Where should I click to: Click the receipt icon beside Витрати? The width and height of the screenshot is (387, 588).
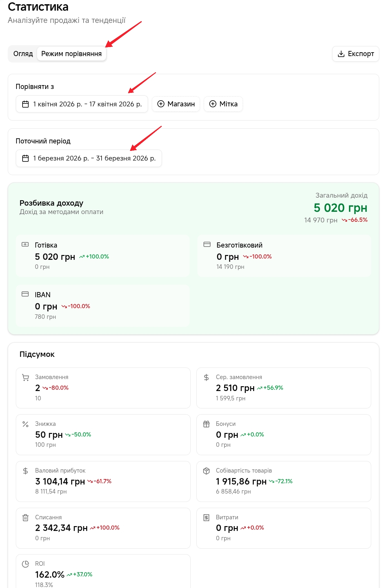click(x=206, y=518)
